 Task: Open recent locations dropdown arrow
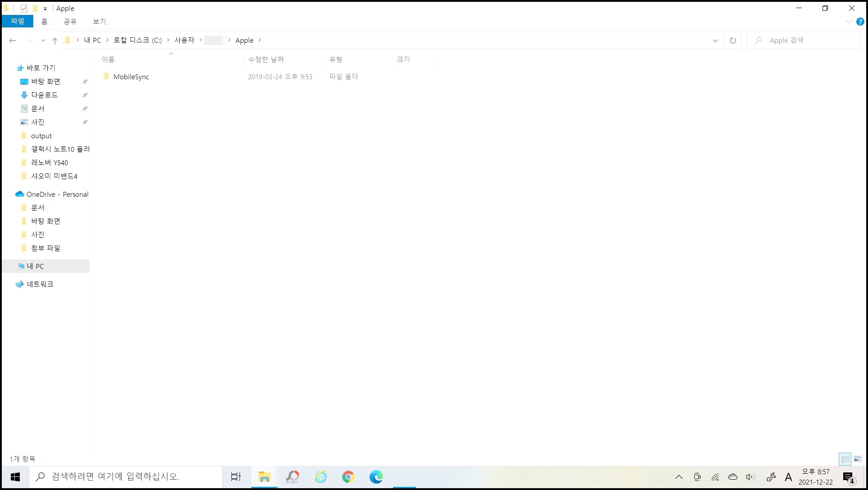click(x=43, y=41)
